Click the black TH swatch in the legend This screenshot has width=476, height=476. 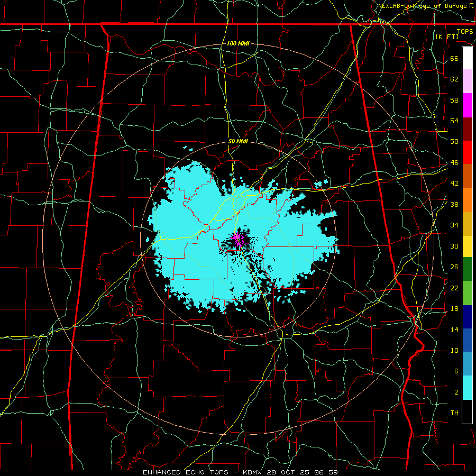467,411
